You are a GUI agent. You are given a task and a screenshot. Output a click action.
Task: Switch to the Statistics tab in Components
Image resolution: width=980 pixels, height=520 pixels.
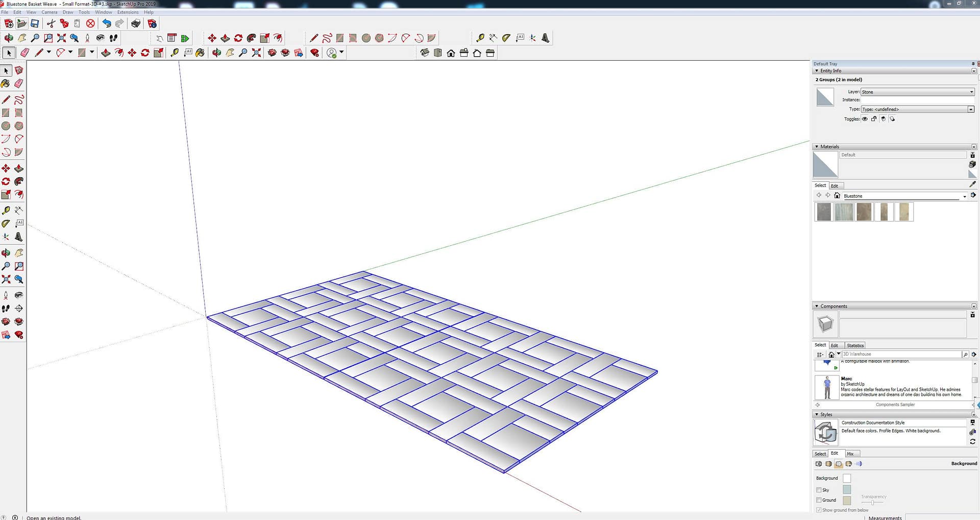coord(855,345)
